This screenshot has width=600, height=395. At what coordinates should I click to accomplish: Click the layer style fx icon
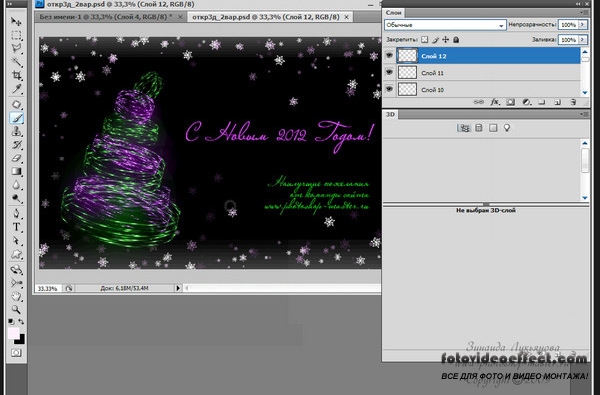pos(495,102)
